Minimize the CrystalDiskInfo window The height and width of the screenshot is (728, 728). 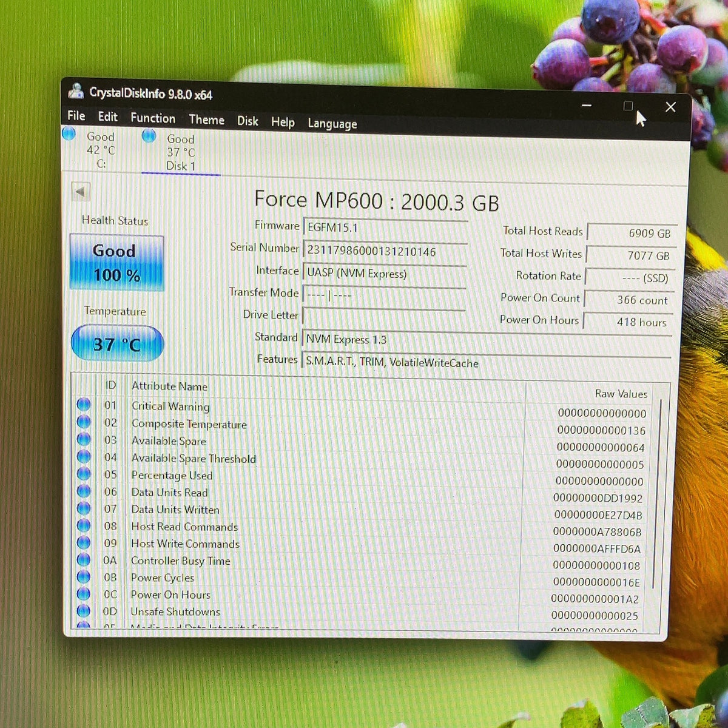(587, 105)
